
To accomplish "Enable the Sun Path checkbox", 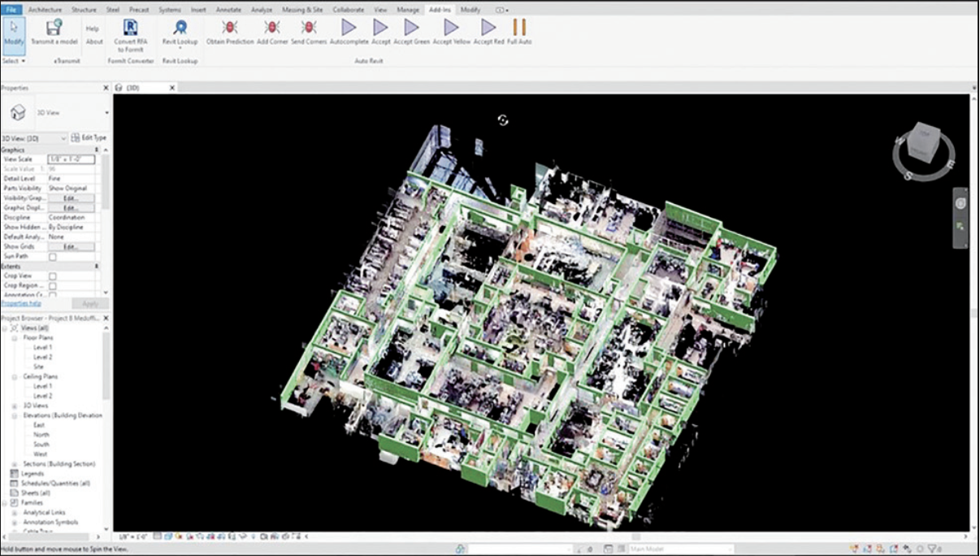I will coord(53,257).
